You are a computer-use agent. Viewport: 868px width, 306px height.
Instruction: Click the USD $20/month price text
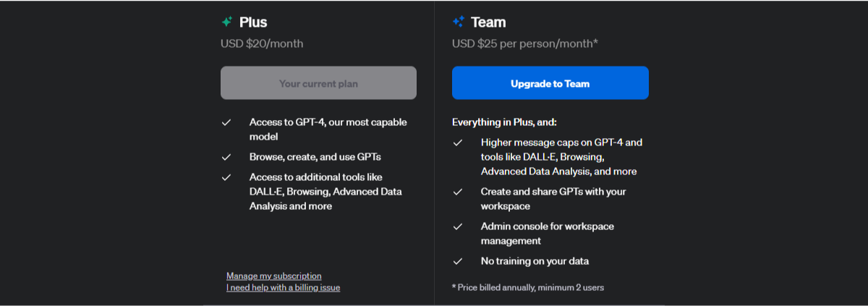pyautogui.click(x=262, y=43)
